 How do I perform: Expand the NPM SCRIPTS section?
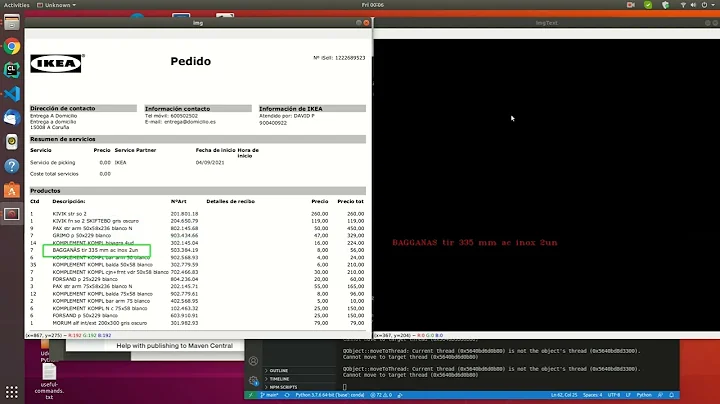pos(282,387)
